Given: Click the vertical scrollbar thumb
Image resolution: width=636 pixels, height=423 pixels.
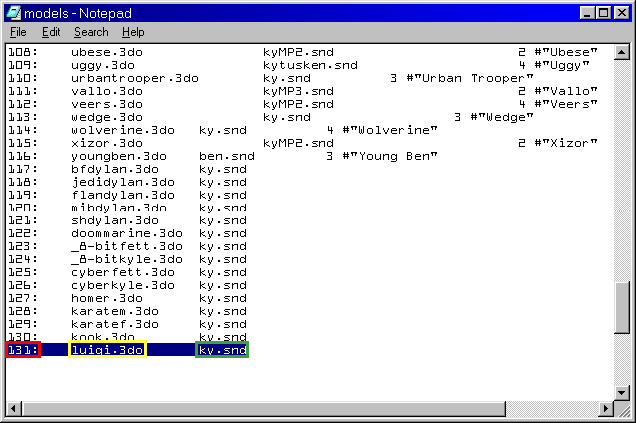Looking at the screenshot, I should 622,308.
